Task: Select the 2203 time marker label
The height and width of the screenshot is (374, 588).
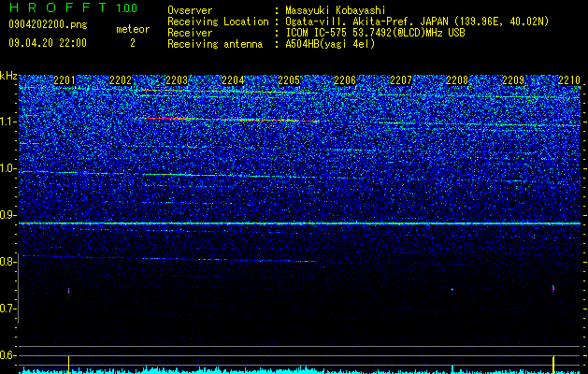Action: point(177,80)
